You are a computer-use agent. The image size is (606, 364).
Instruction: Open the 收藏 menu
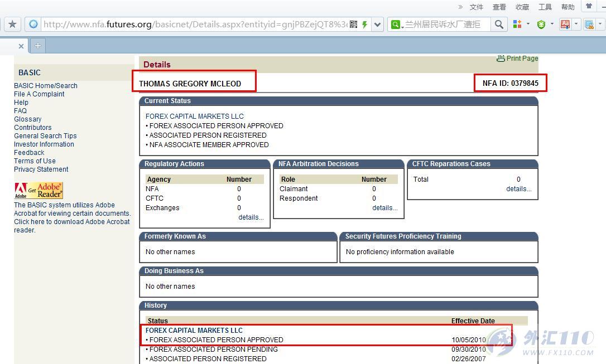pos(522,7)
